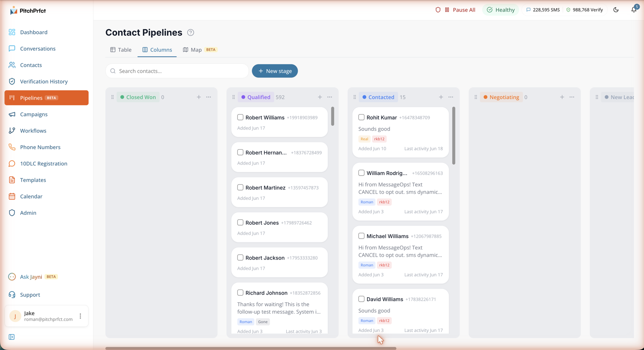Add a contact to Qualified stage
This screenshot has width=644, height=350.
coord(320,97)
